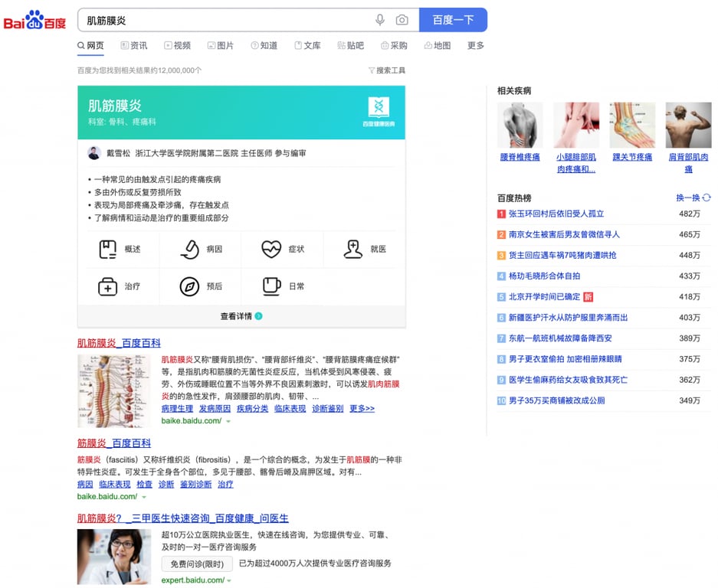Open the 概述 overview icon
This screenshot has height=588, width=718.
(x=108, y=249)
